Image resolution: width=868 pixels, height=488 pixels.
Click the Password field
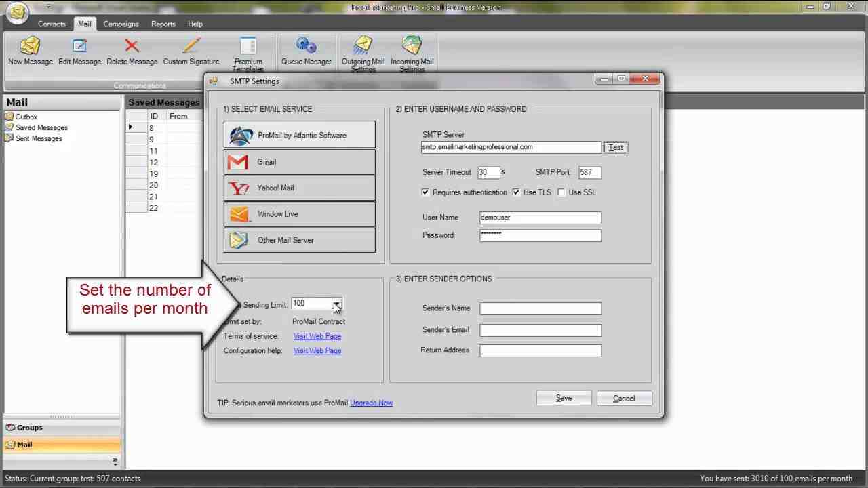540,235
